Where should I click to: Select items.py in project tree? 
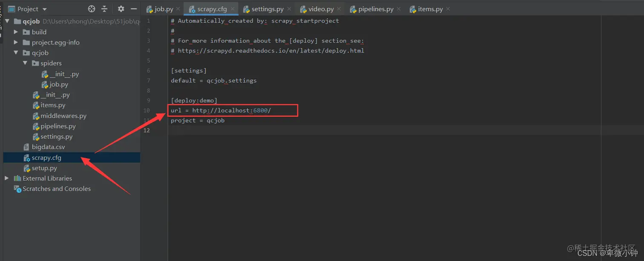coord(53,105)
